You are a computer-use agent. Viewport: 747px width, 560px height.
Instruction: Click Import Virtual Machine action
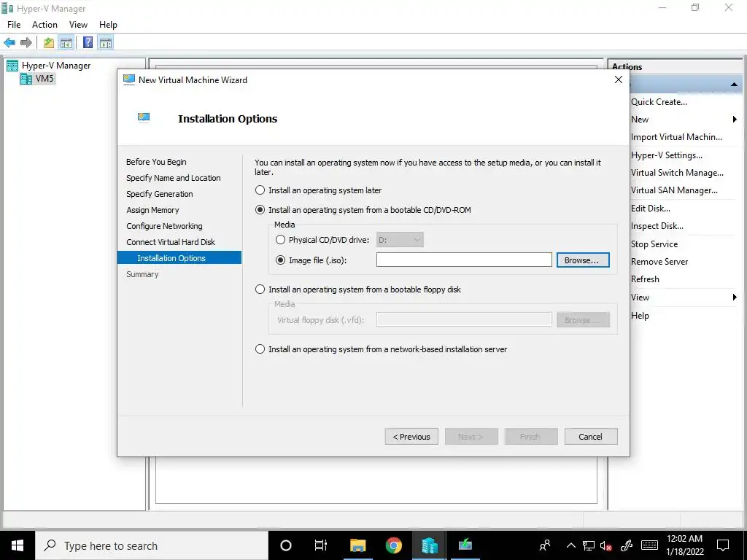676,137
